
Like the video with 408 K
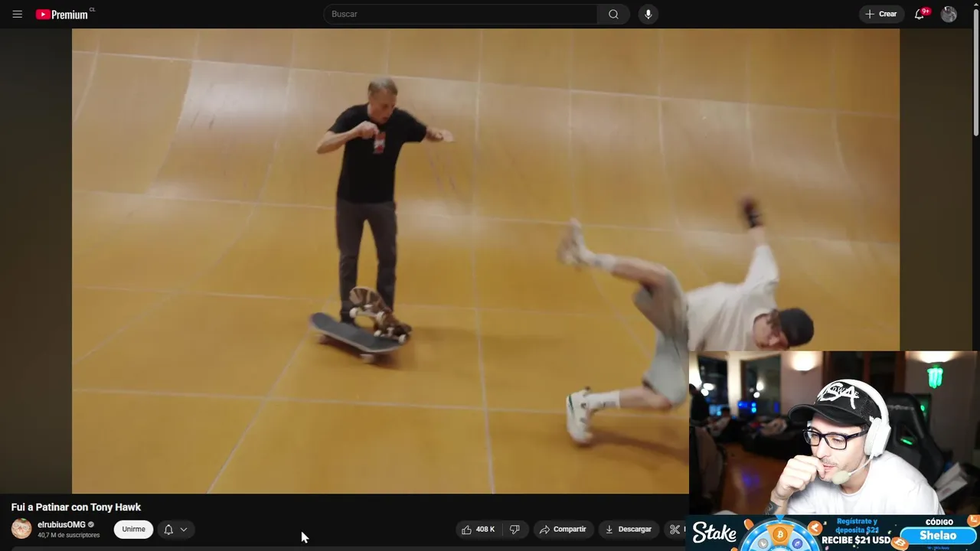click(479, 529)
